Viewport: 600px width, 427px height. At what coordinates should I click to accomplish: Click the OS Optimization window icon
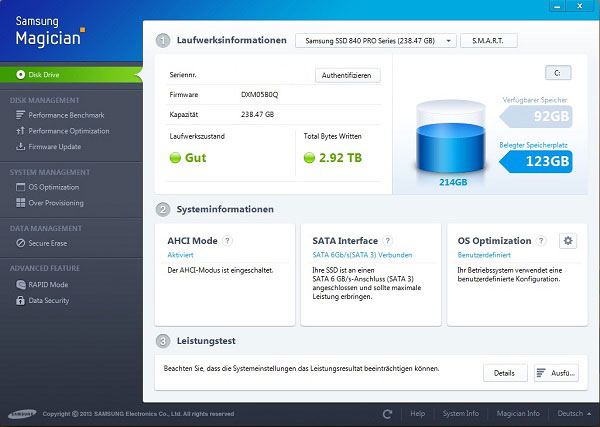pos(20,187)
